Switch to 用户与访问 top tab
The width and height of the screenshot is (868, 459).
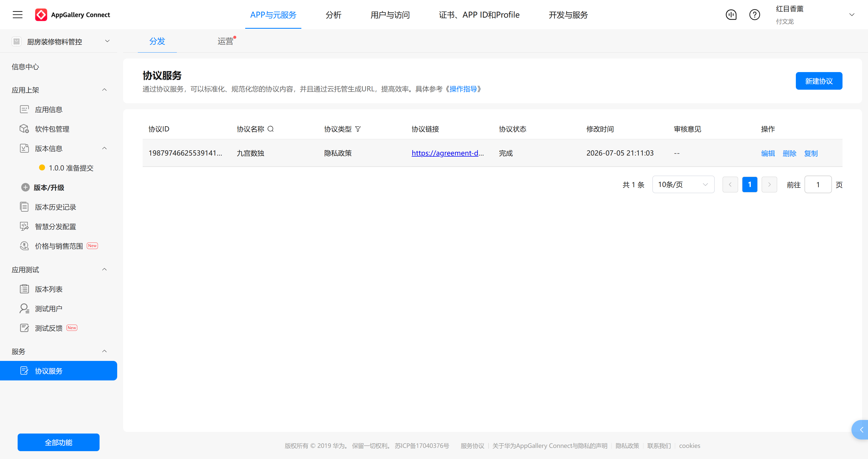tap(390, 15)
